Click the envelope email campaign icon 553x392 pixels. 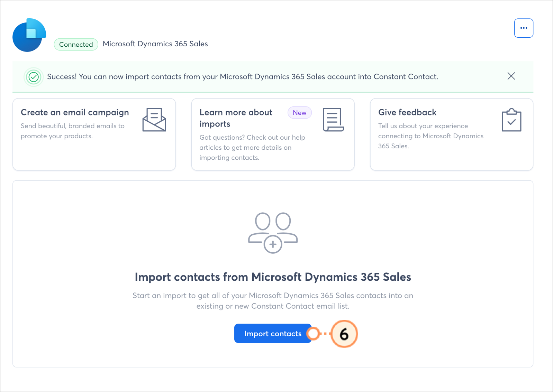pos(154,120)
